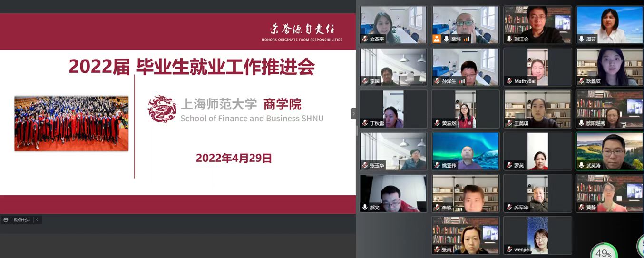This screenshot has width=644, height=258.
Task: Click the muted mic icon on 张岚's tile
Action: pos(437,249)
